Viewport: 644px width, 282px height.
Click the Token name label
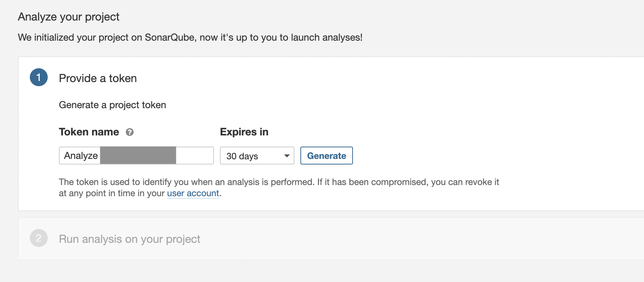point(89,132)
